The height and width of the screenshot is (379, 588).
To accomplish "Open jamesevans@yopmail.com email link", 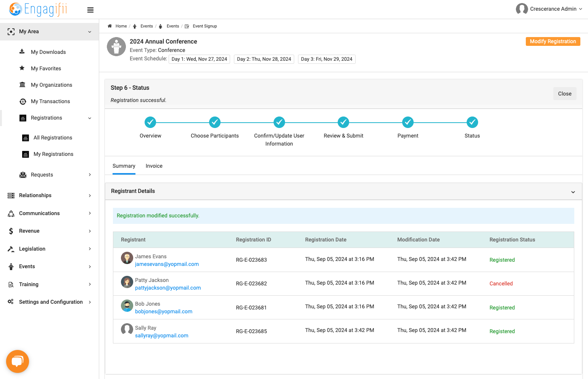I will click(167, 264).
